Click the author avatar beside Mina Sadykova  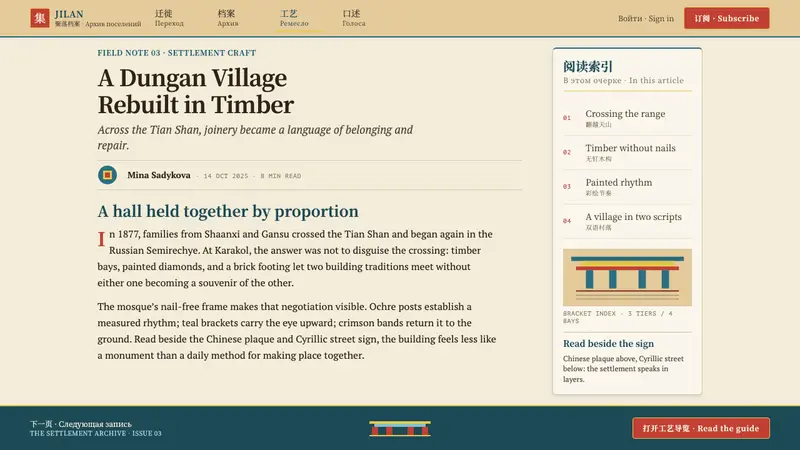[107, 175]
